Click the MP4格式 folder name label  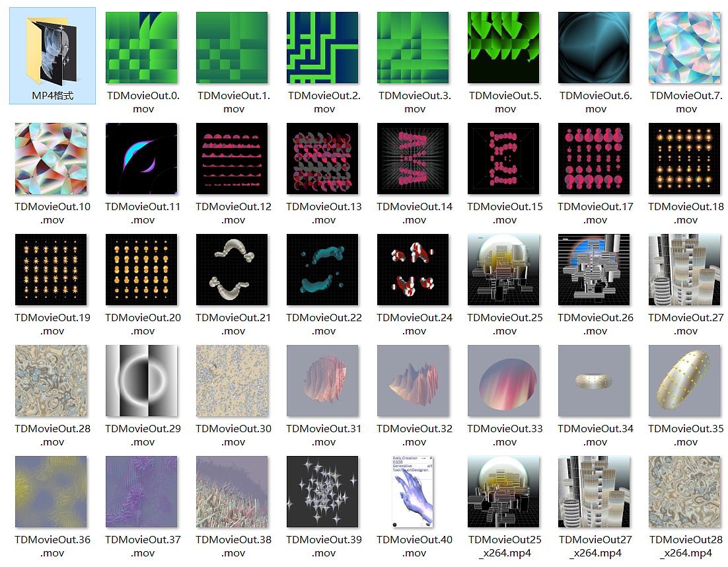pos(52,96)
